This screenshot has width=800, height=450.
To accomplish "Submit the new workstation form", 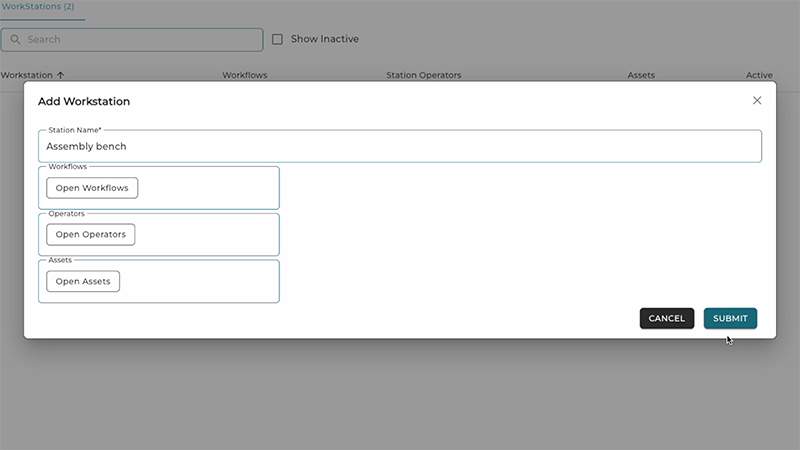I will point(730,318).
